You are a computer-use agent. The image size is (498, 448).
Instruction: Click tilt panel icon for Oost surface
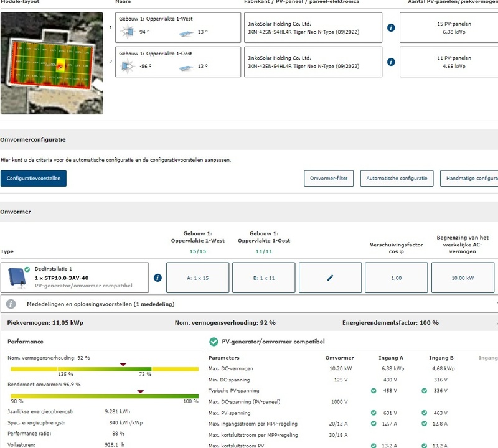(186, 68)
